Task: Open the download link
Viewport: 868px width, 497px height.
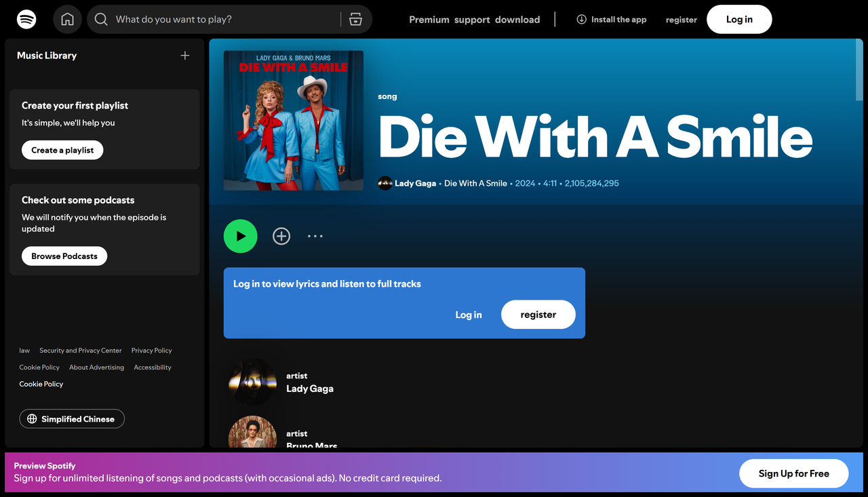Action: [517, 20]
